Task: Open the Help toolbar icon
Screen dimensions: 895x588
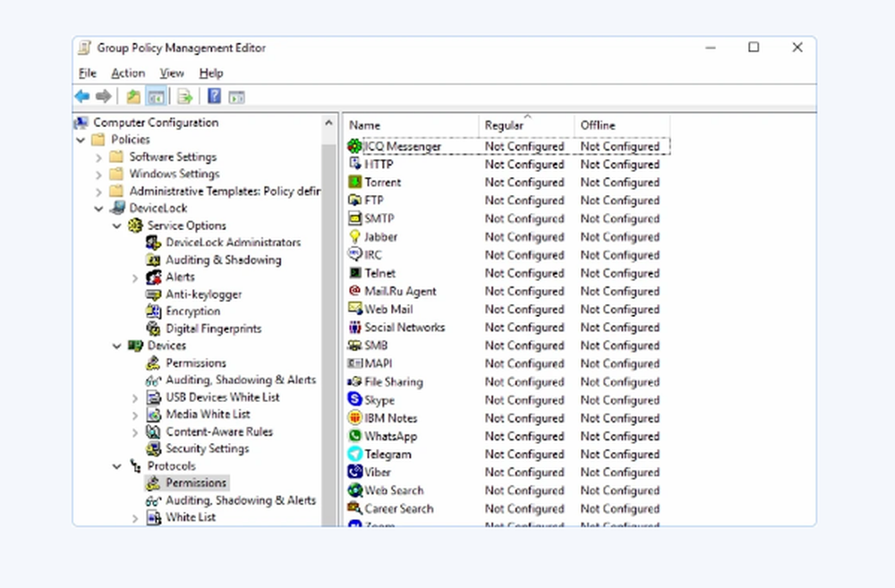Action: 214,96
